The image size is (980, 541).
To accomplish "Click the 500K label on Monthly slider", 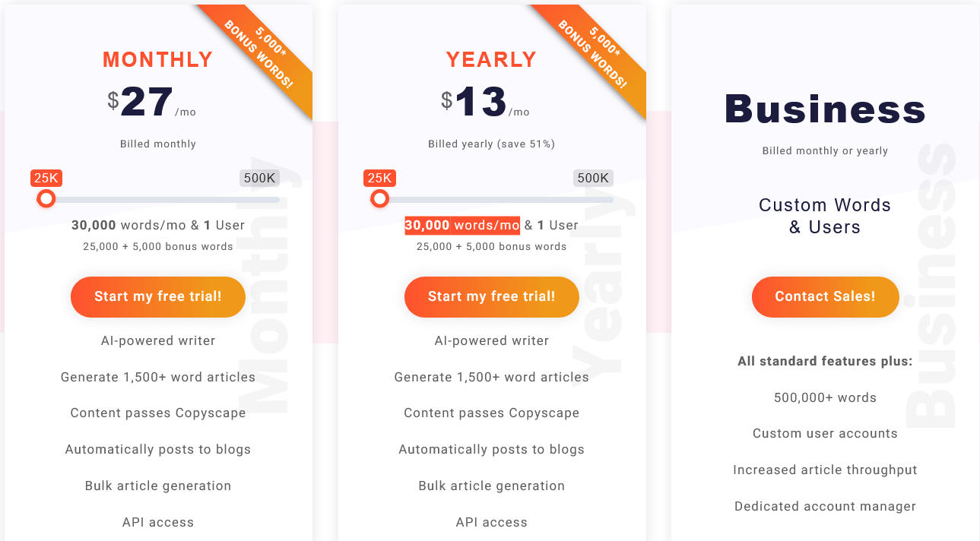I will [260, 179].
